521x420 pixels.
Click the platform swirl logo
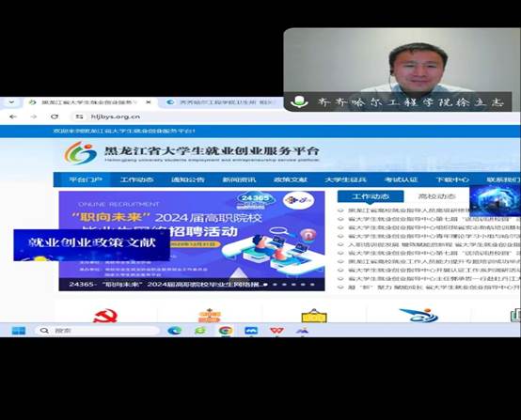[x=81, y=153]
